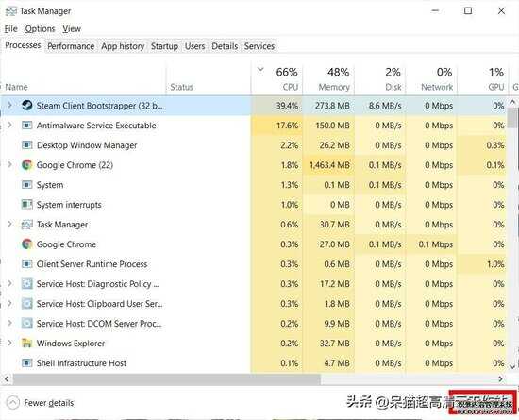Select the Processes tab
Viewport: 519px width, 420px height.
23,45
